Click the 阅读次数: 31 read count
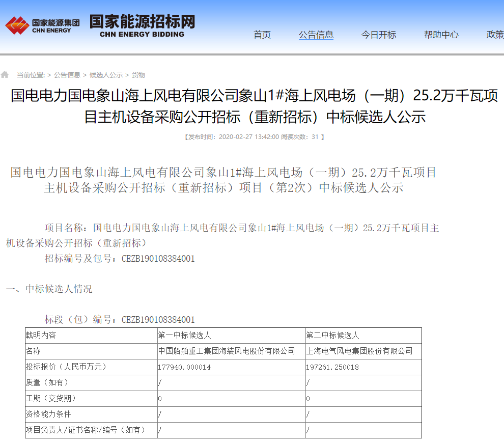The height and width of the screenshot is (444, 504). click(x=300, y=137)
